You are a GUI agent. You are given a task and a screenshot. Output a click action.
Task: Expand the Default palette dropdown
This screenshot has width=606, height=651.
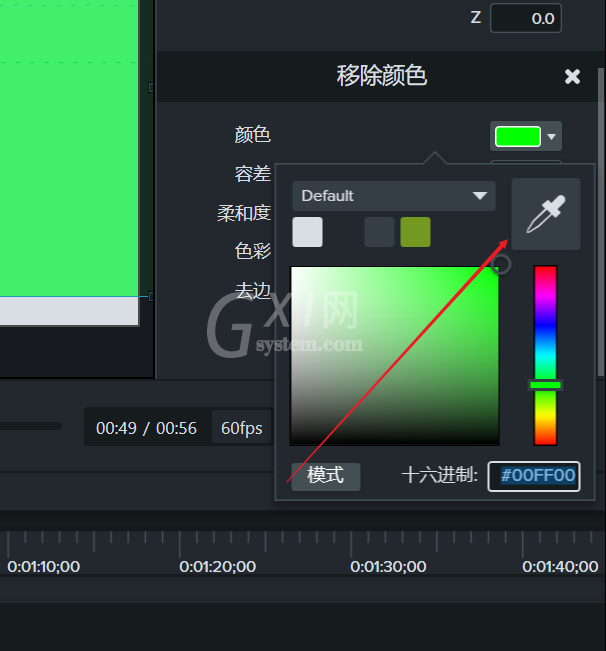click(393, 196)
